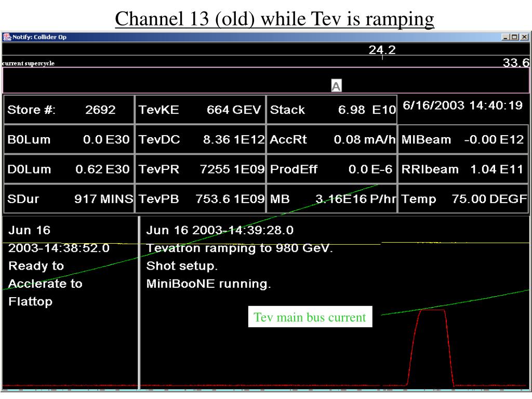
Task: Select the 'Temp 75.00 DEGF' cell
Action: (463, 199)
